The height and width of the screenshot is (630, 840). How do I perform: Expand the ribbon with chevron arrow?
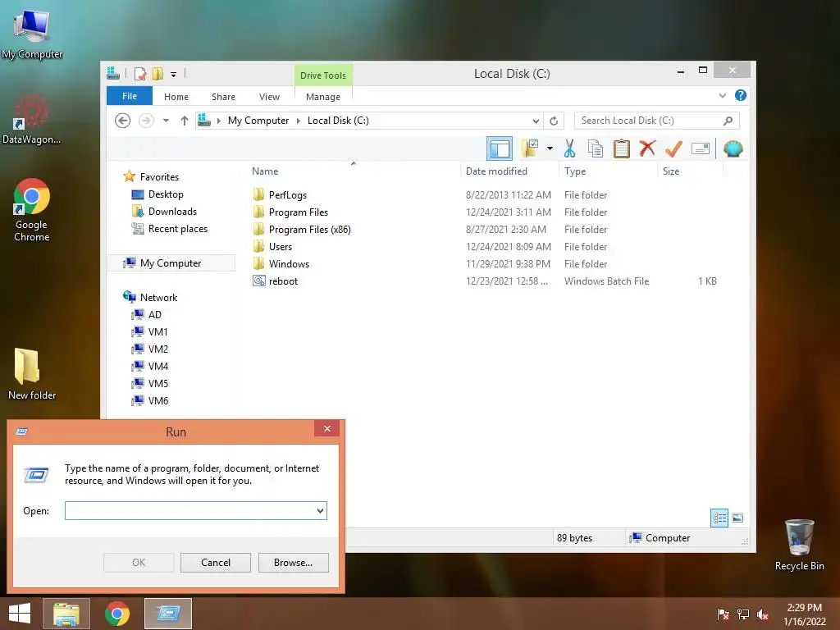(722, 95)
